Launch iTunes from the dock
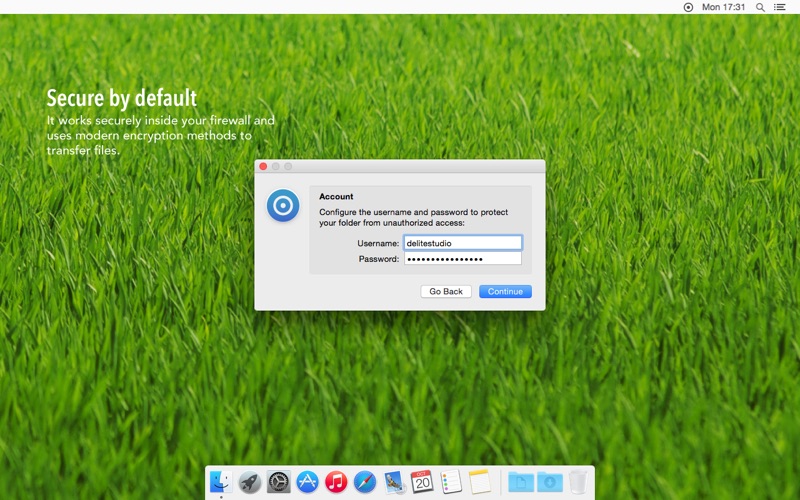The width and height of the screenshot is (800, 500). click(x=336, y=482)
